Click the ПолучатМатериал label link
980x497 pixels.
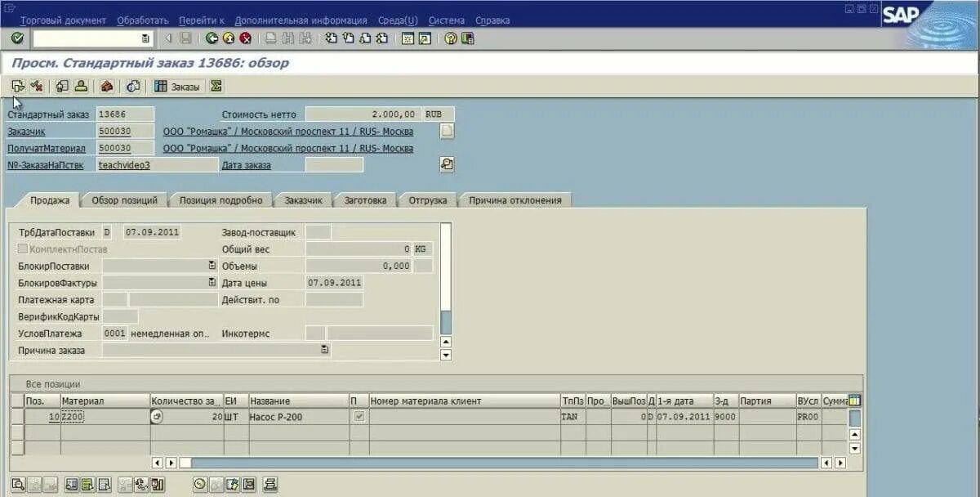(47, 148)
